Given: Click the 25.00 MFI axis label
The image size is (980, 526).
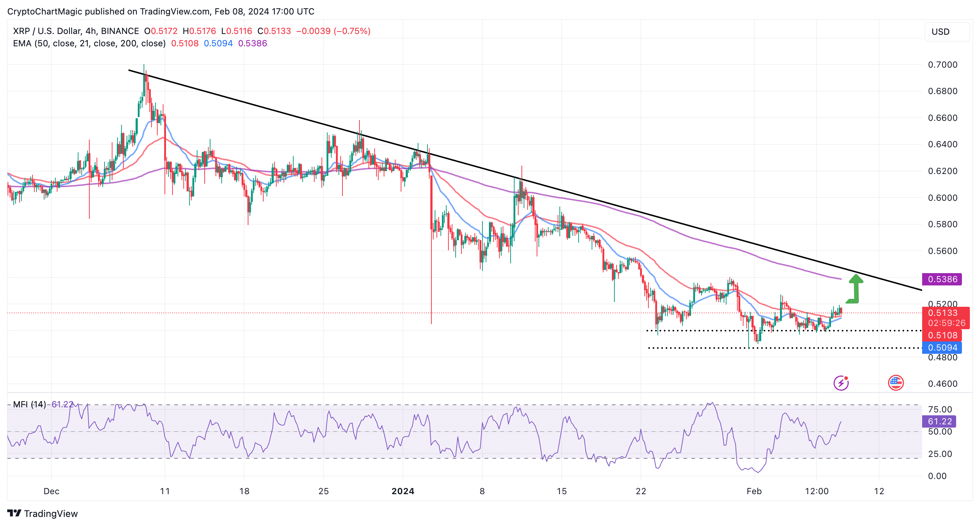Looking at the screenshot, I should 940,454.
